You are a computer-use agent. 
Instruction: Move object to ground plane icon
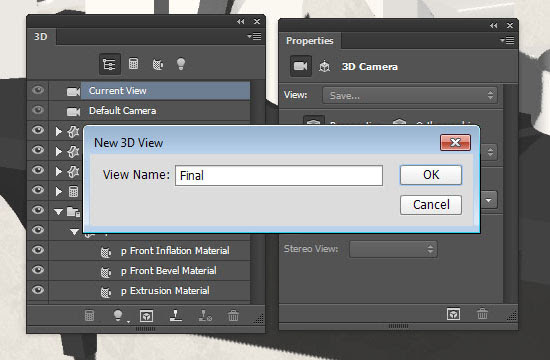(175, 316)
